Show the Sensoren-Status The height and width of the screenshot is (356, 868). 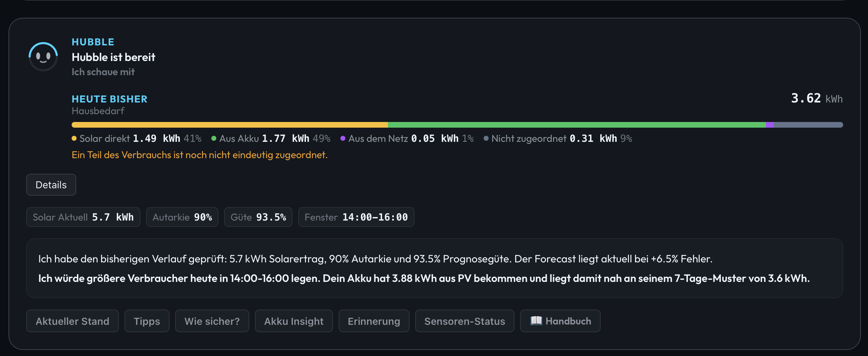click(464, 321)
